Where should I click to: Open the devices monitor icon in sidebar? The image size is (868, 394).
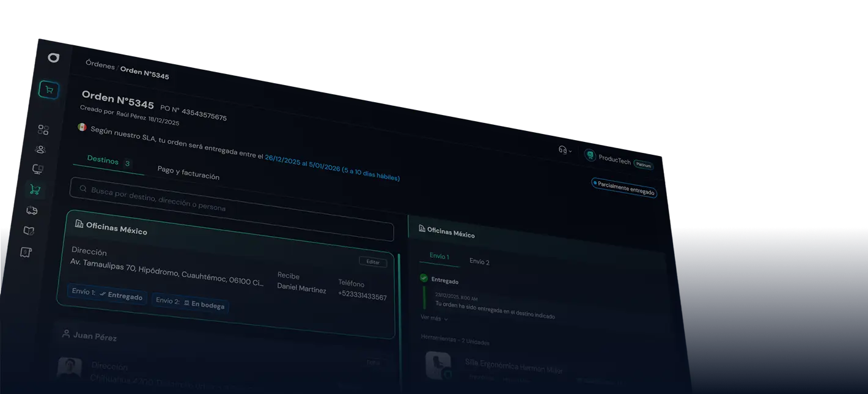click(38, 169)
